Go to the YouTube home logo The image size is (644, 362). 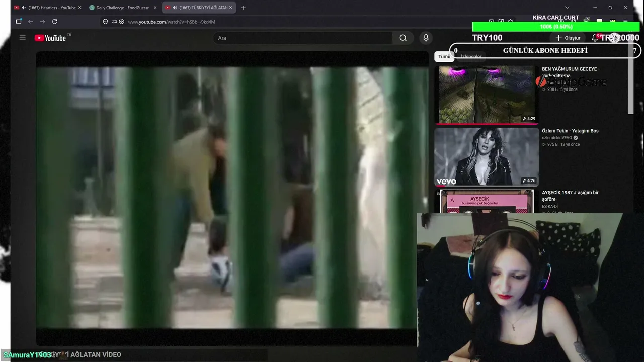[x=50, y=38]
